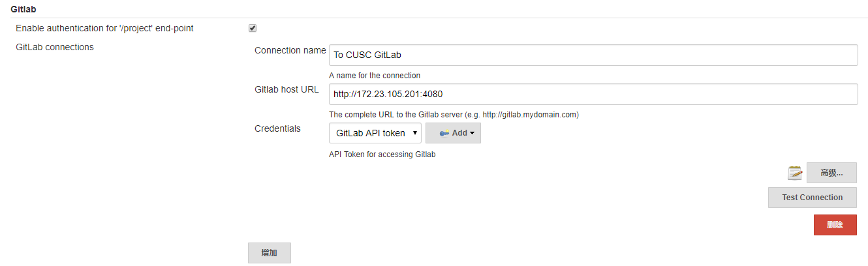Click the Gitlab host URL label
The width and height of the screenshot is (868, 266).
[287, 89]
